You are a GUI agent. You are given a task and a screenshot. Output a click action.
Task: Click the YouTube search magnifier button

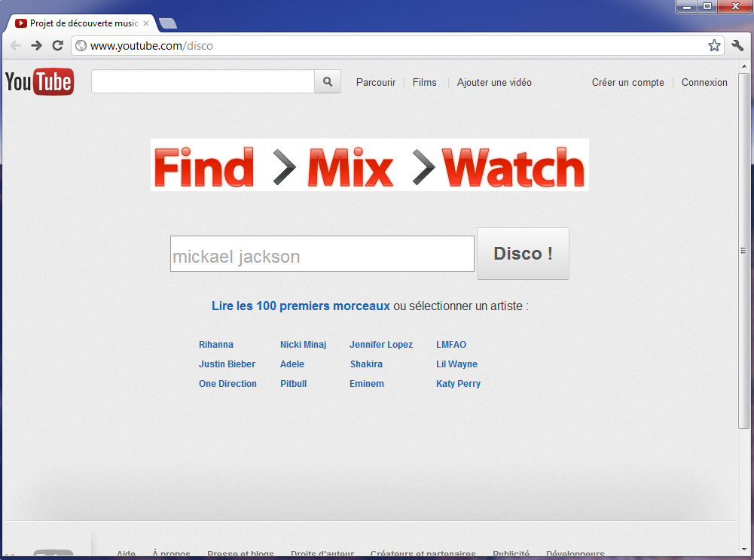pyautogui.click(x=328, y=82)
